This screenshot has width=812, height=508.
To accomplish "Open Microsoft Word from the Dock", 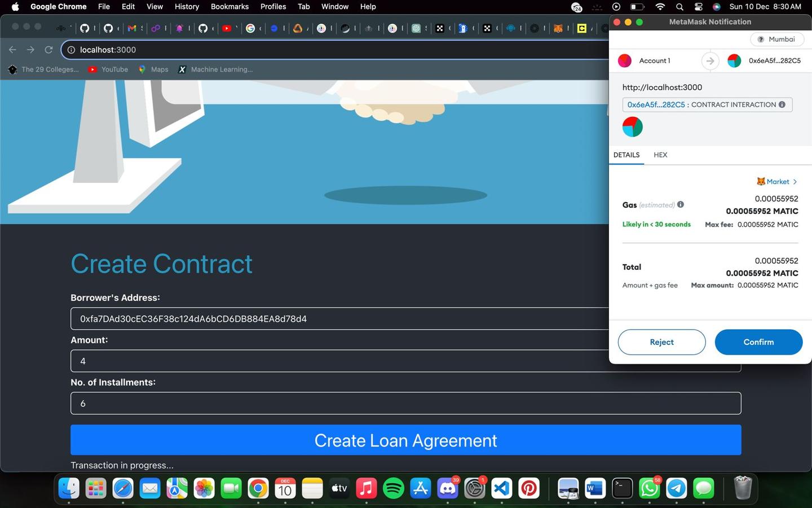I will coord(595,488).
